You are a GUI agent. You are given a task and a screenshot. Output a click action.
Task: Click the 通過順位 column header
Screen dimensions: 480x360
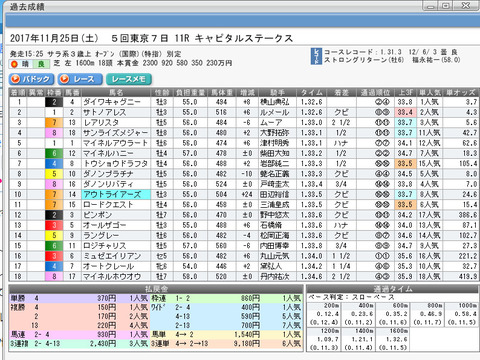point(375,92)
